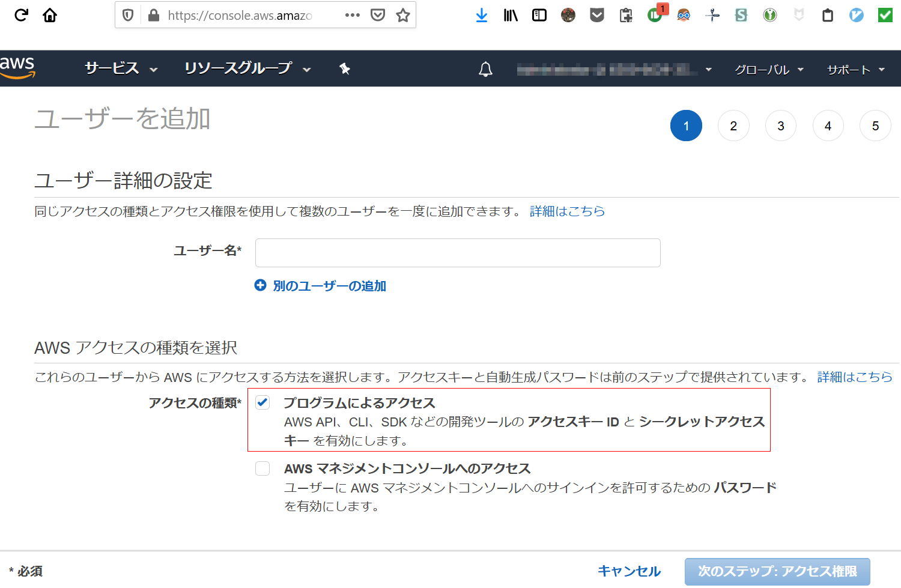Open green extension with red badge 1
Image resolution: width=901 pixels, height=588 pixels.
click(x=656, y=13)
